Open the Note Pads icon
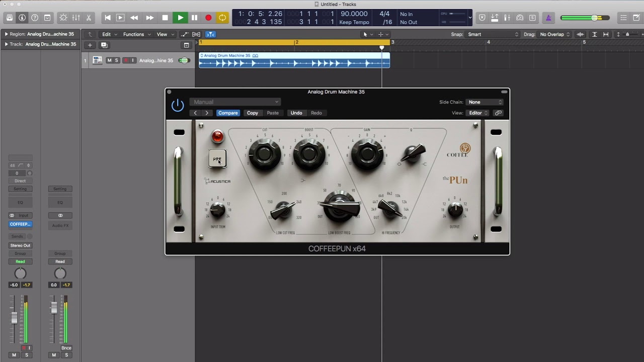 pyautogui.click(x=636, y=18)
